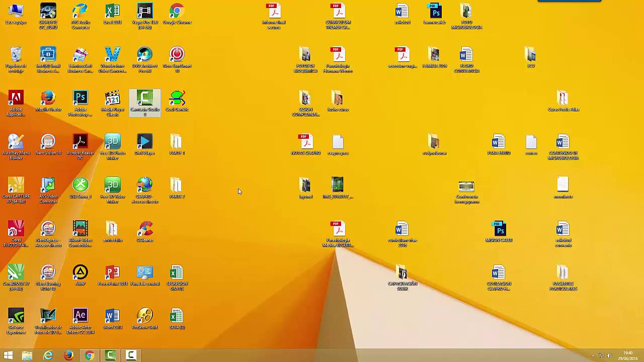Select the Free 3D Video Maker icon
Screen dimensions: 644x362
113,191
